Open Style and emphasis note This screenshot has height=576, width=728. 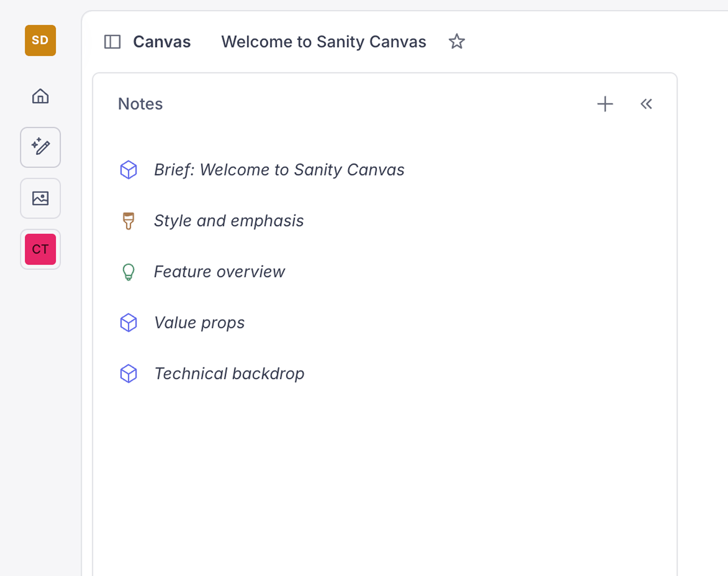tap(228, 221)
